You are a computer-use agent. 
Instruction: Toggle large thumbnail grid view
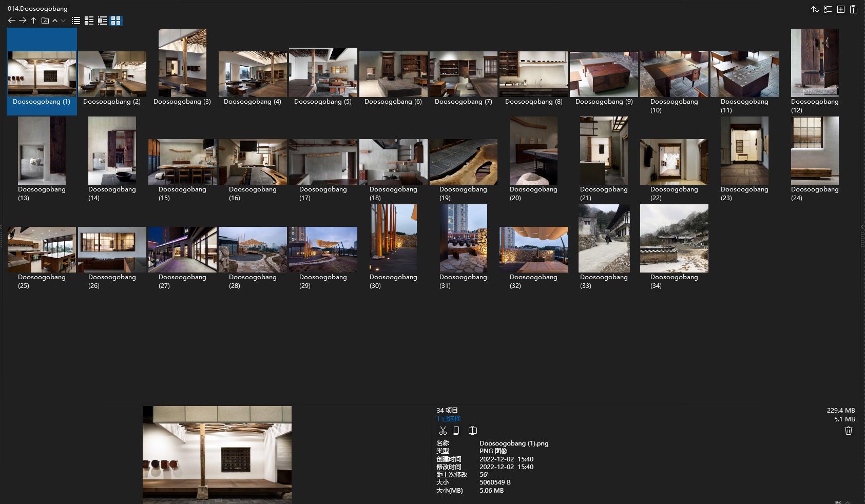pos(116,21)
